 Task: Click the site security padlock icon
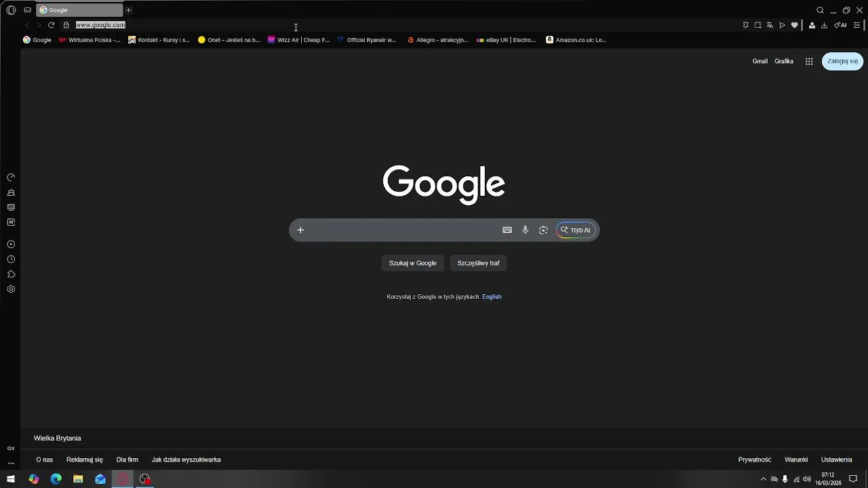[66, 25]
